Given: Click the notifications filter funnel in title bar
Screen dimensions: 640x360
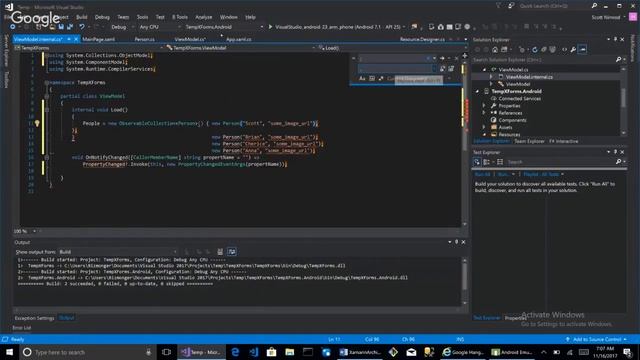Looking at the screenshot, I should 498,6.
